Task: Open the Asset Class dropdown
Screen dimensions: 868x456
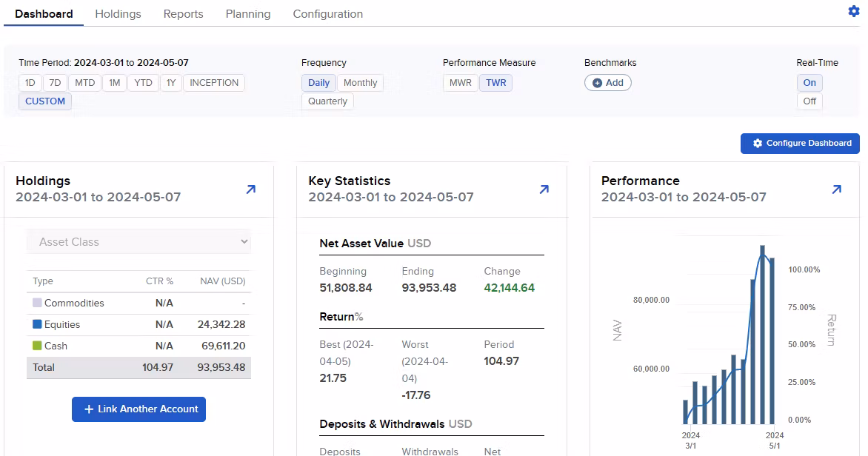Action: (x=139, y=242)
